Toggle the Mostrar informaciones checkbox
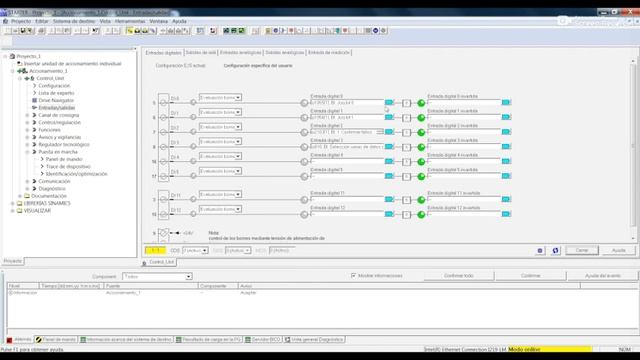Viewport: 640px width, 360px height. pyautogui.click(x=353, y=276)
